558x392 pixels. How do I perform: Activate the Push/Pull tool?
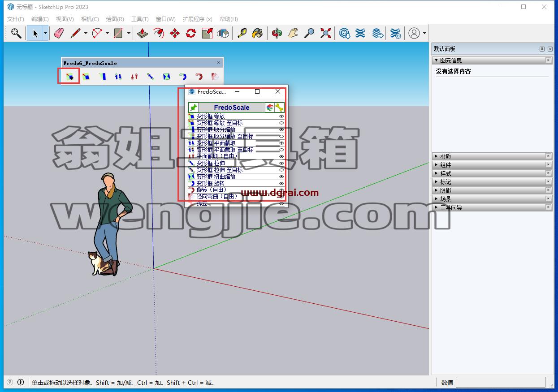[143, 33]
